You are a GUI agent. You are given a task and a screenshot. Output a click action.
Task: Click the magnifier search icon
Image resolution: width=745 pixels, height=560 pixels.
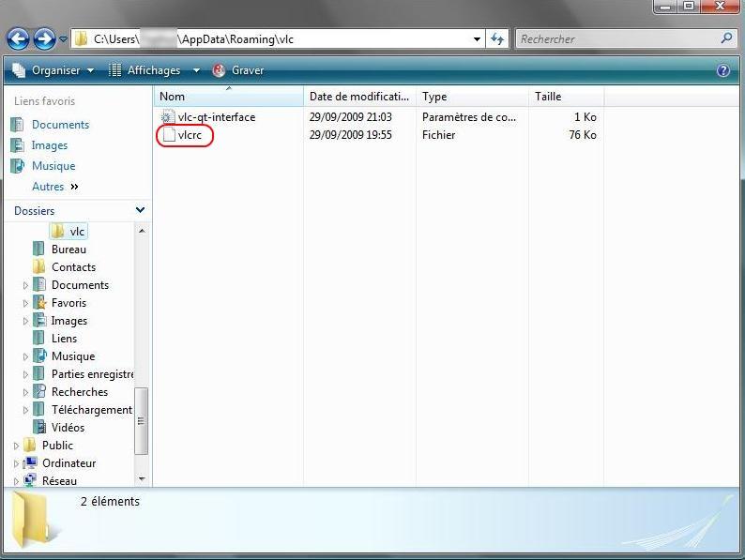726,38
